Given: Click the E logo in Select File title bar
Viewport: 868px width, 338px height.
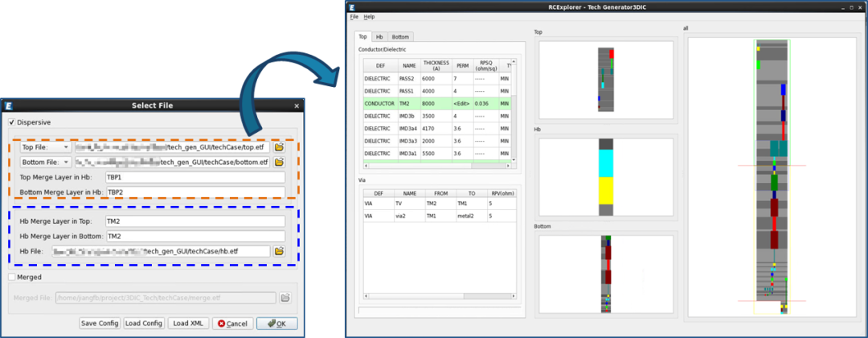Looking at the screenshot, I should 8,106.
